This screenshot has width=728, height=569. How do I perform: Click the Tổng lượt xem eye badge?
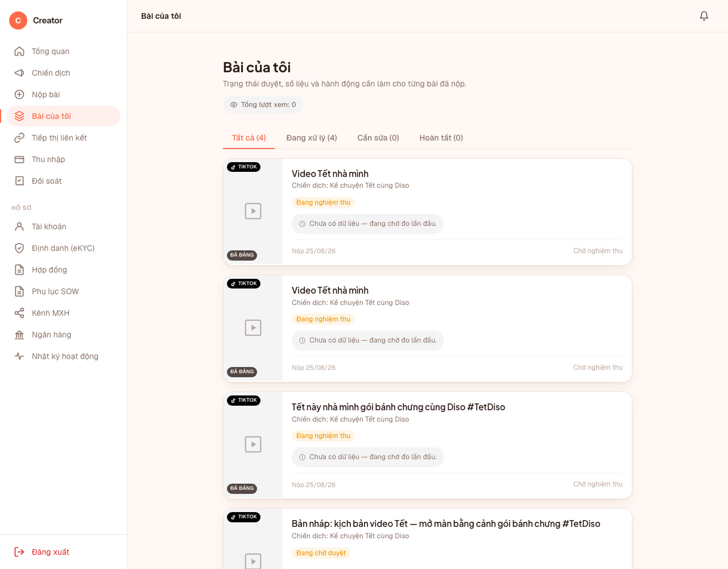263,105
